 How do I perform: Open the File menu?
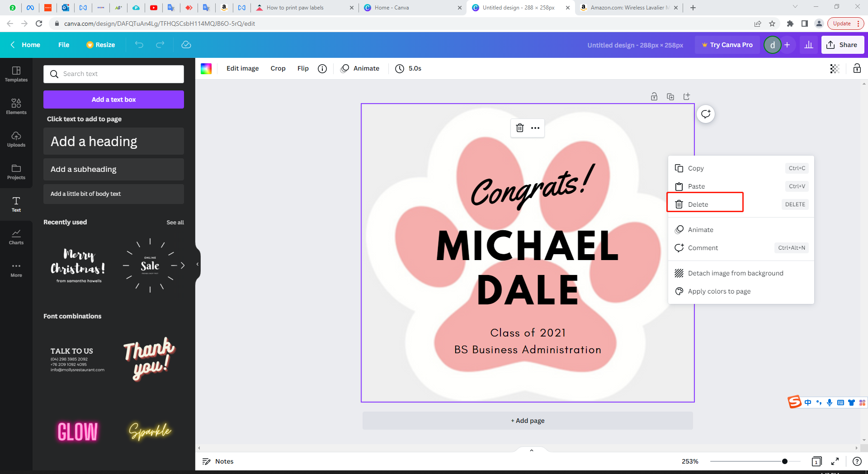(64, 45)
